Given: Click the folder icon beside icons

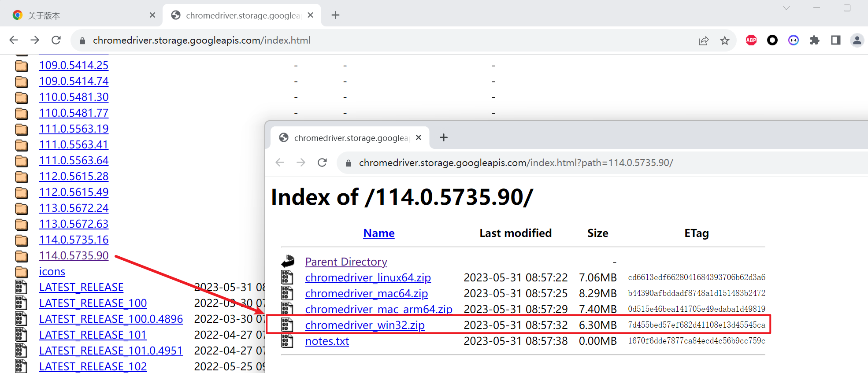Looking at the screenshot, I should coord(22,272).
